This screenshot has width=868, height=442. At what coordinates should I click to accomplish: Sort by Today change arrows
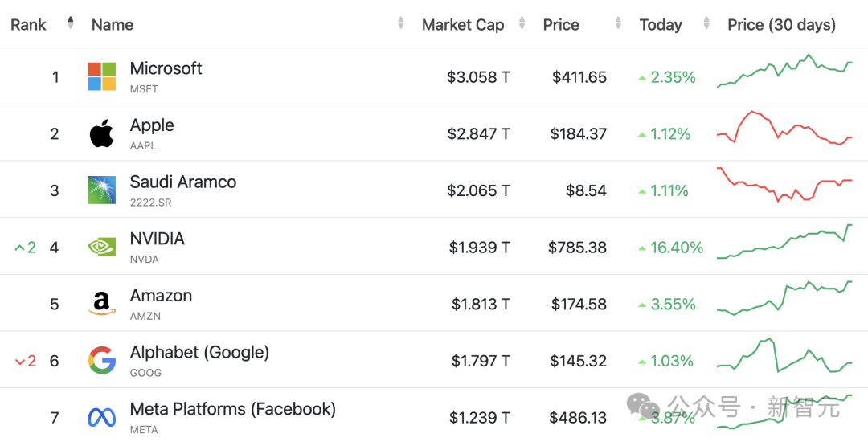706,23
